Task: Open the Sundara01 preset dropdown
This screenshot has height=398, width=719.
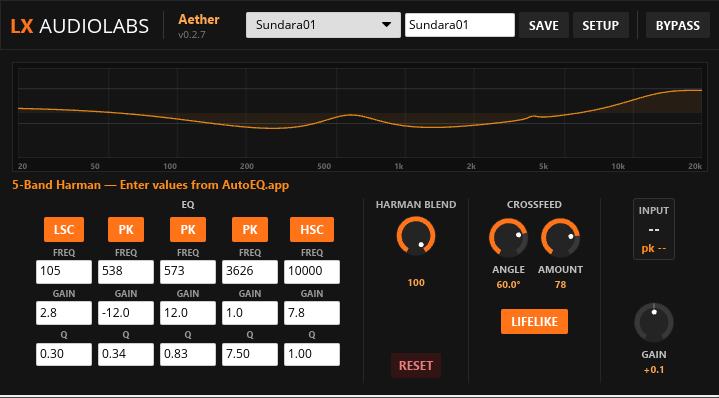Action: click(x=323, y=25)
